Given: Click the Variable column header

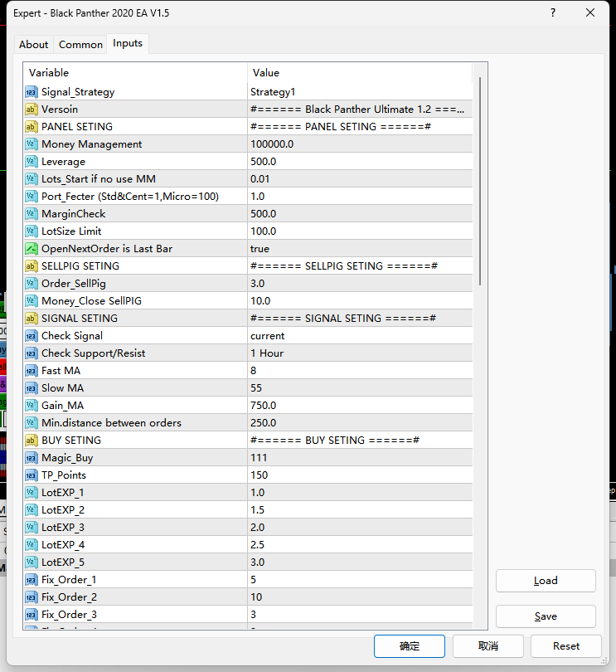Looking at the screenshot, I should point(135,73).
